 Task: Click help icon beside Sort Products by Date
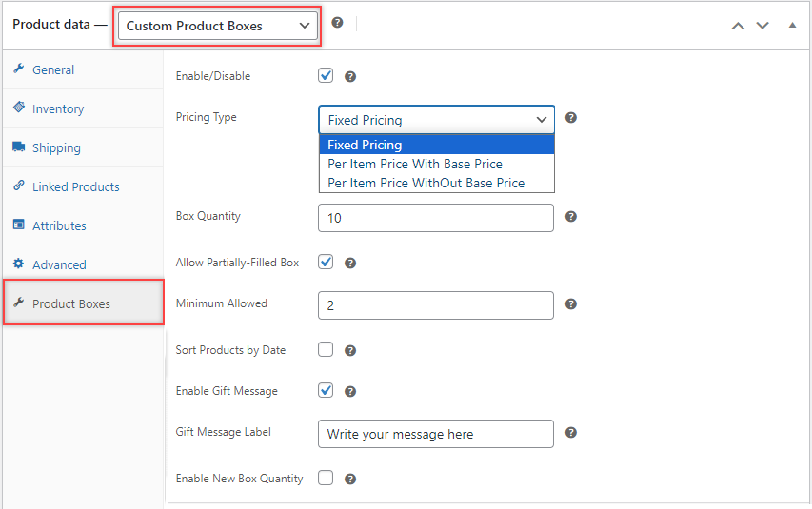(350, 350)
